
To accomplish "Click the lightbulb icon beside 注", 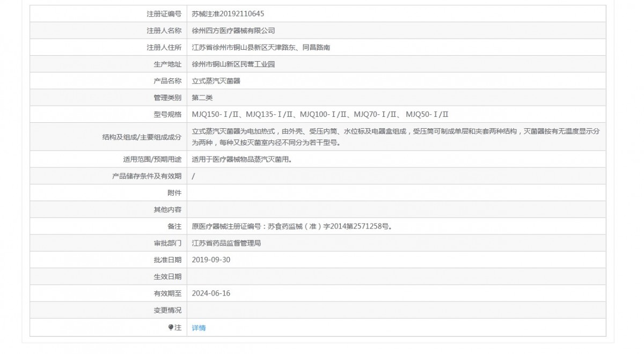I will 171,327.
